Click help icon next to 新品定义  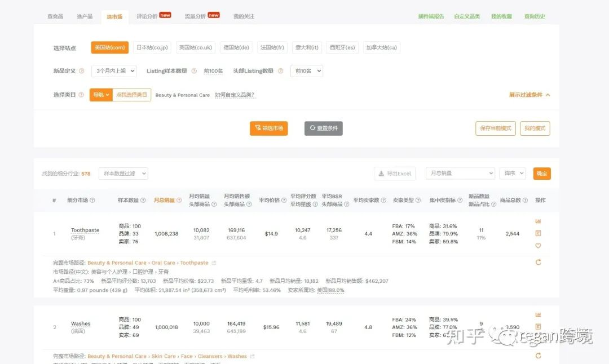click(x=81, y=71)
